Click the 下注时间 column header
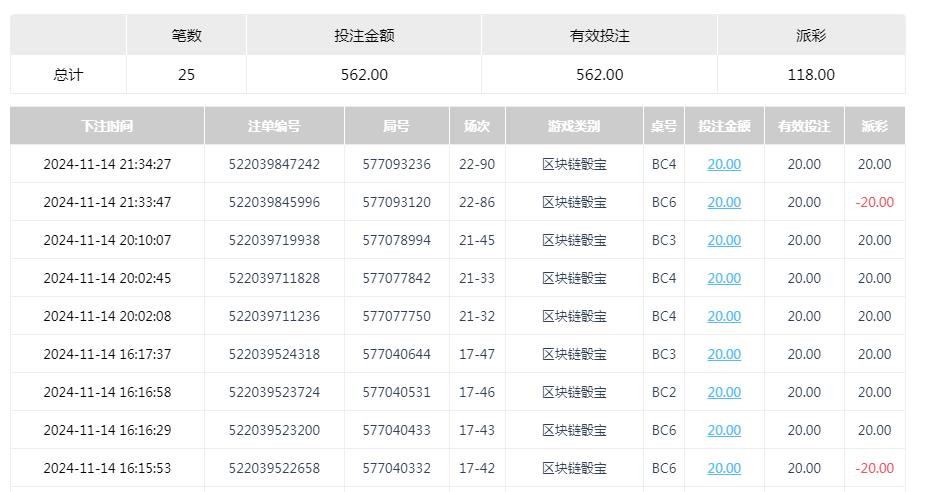The image size is (940, 492). [107, 126]
